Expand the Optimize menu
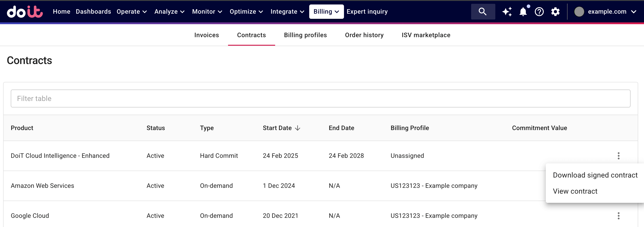The width and height of the screenshot is (644, 227). click(x=246, y=11)
